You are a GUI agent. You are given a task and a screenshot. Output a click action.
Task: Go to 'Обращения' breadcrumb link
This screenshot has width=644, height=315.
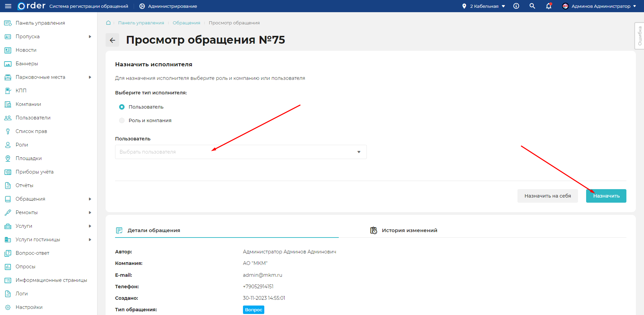tap(186, 23)
